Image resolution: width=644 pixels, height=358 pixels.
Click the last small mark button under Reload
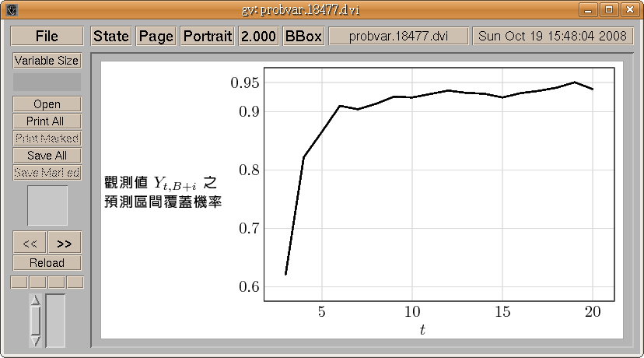pyautogui.click(x=75, y=282)
